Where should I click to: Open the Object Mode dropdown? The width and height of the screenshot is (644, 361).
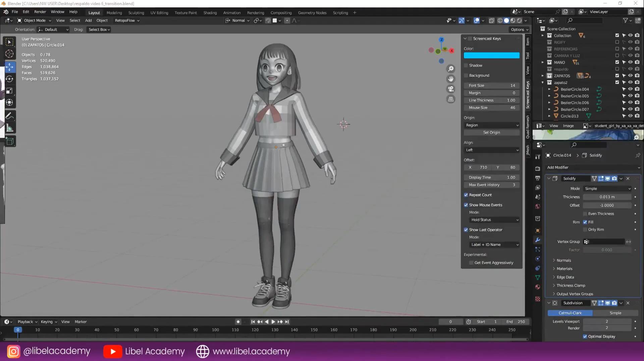point(34,20)
